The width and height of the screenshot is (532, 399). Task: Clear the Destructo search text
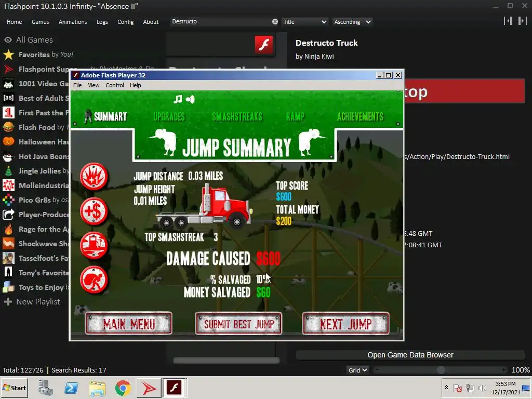(275, 22)
